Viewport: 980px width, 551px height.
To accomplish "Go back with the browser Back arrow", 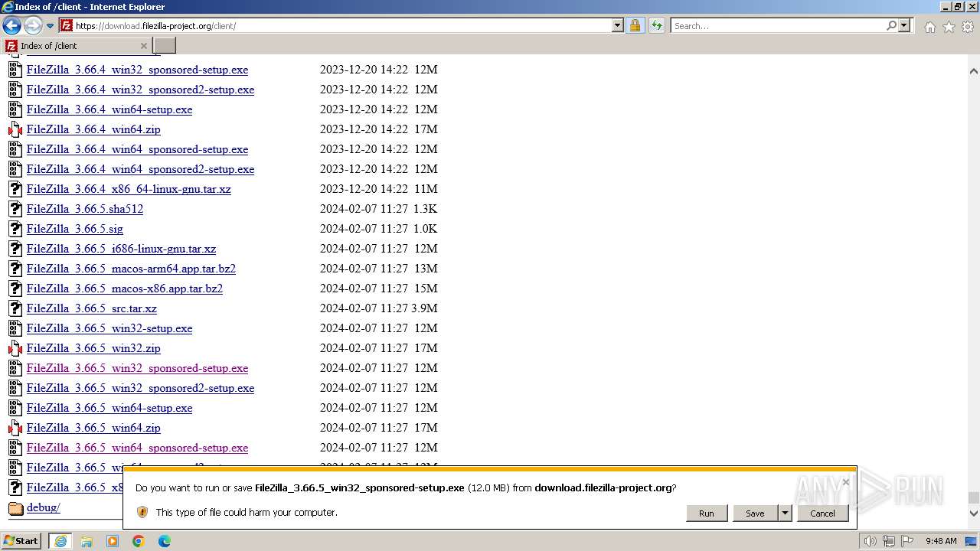I will [x=11, y=25].
